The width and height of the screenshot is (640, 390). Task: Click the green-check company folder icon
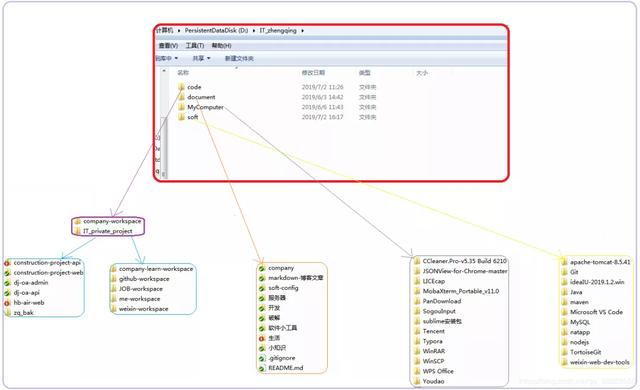(x=262, y=268)
